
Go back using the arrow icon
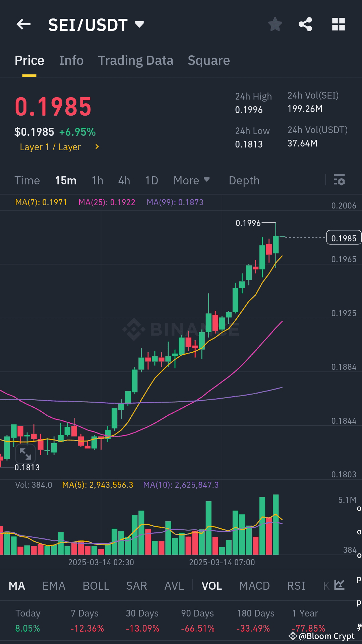coord(23,24)
